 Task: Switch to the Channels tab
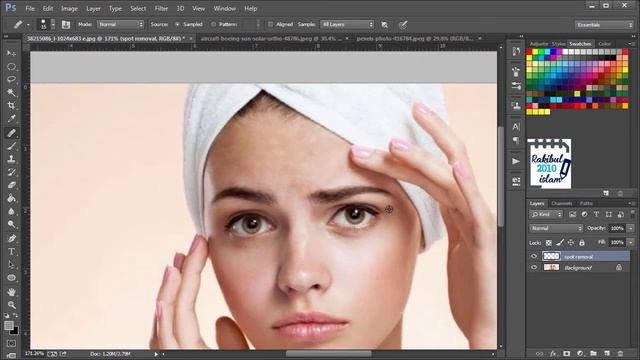pyautogui.click(x=562, y=203)
